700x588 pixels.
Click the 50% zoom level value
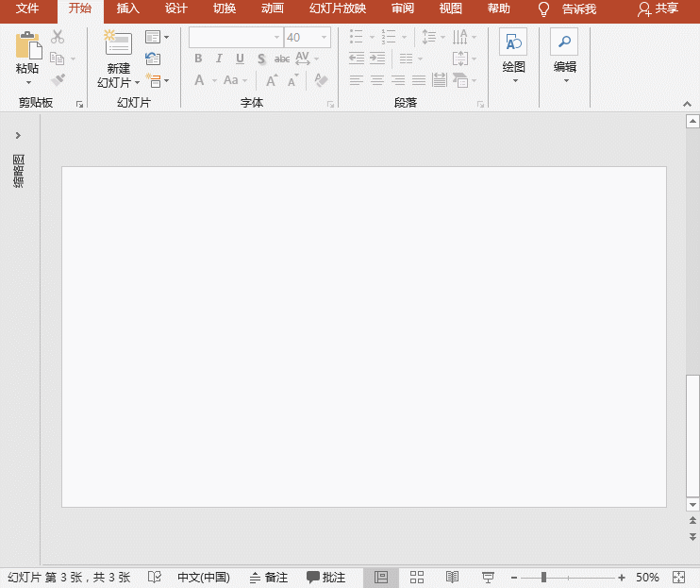point(647,578)
